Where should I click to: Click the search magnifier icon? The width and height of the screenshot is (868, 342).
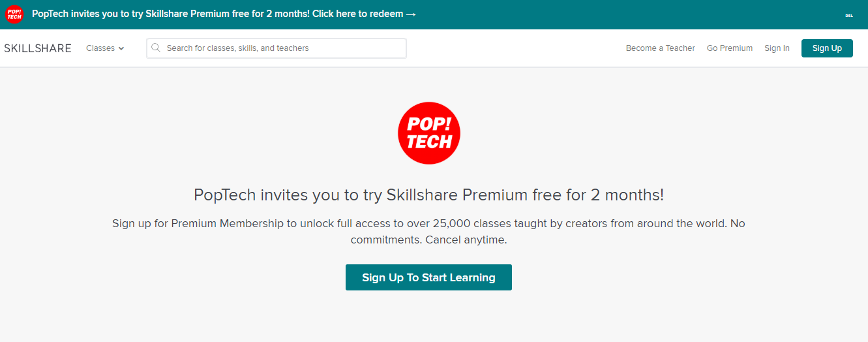click(x=156, y=48)
